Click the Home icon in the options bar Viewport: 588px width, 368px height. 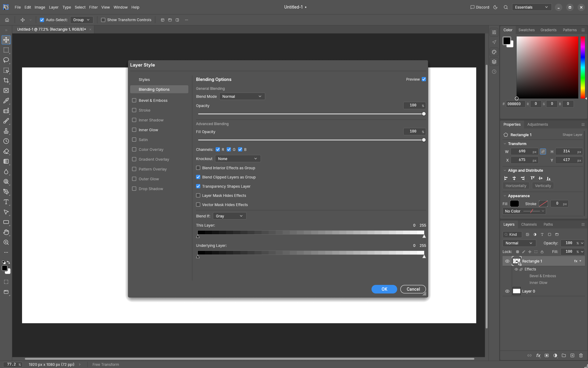[7, 20]
